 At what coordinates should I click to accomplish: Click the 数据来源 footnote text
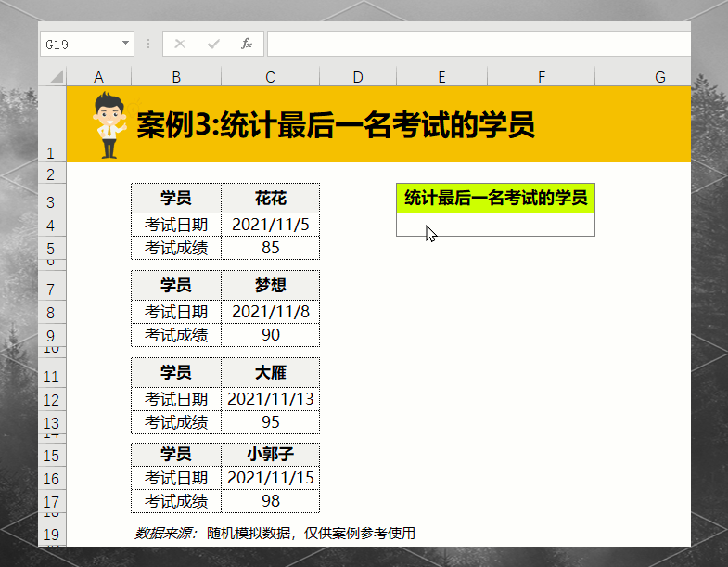[275, 533]
